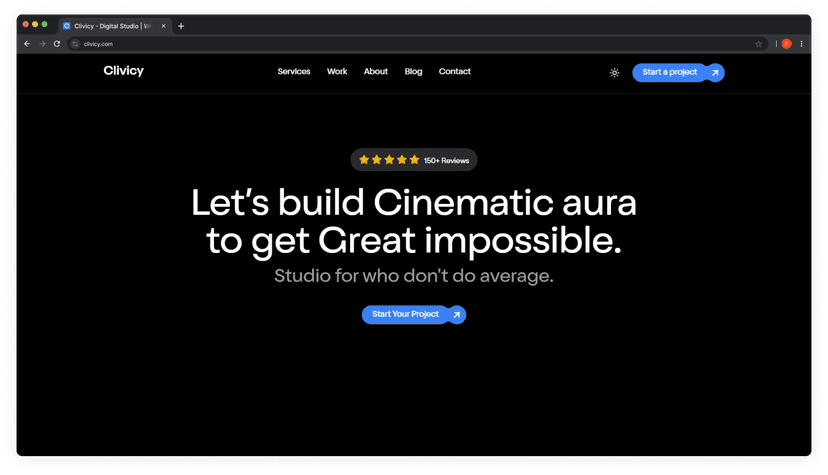Click the Start a project header button
Image resolution: width=828 pixels, height=475 pixels.
coord(678,72)
